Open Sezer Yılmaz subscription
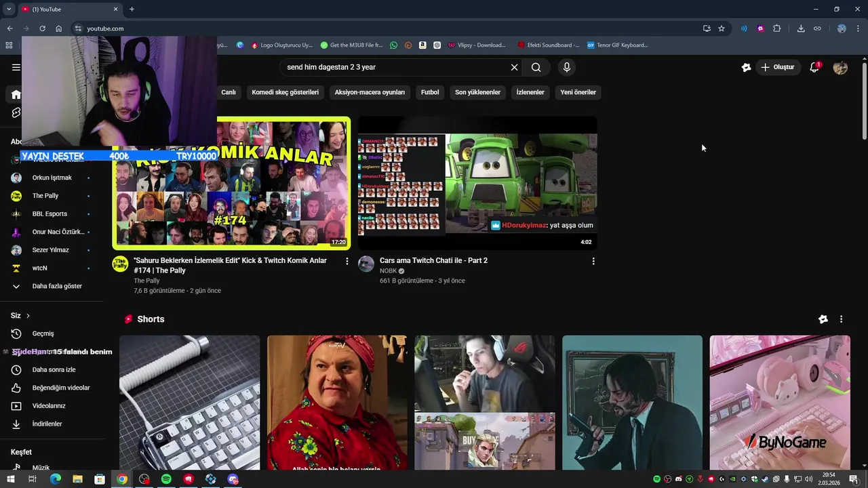 coord(52,250)
